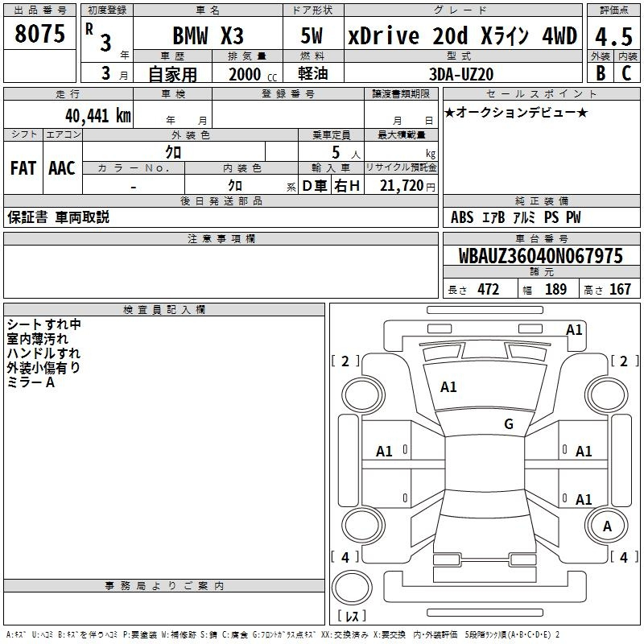Image resolution: width=644 pixels, height=644 pixels.
Task: Click height value 167
Action: [620, 289]
